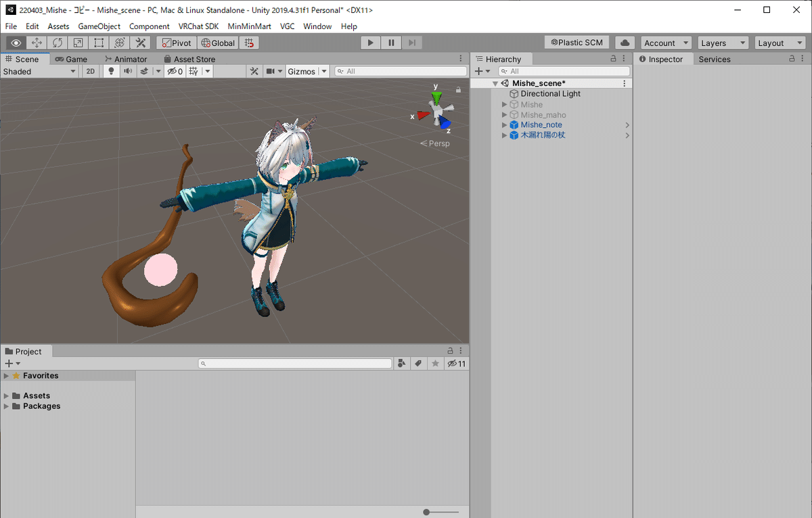
Task: Toggle Pivot/Center handle position
Action: (x=176, y=43)
